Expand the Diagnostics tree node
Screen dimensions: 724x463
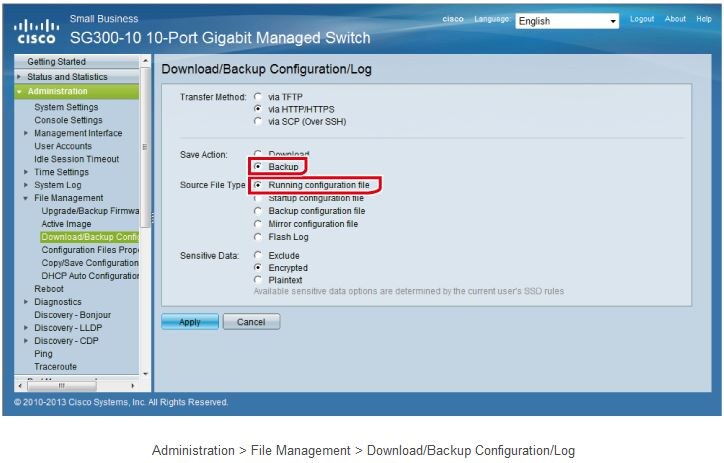[26, 302]
